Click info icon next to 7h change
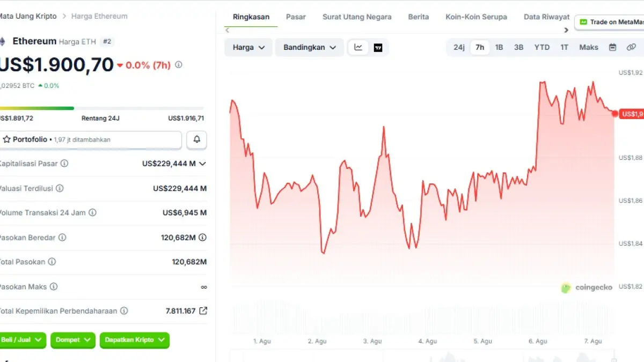This screenshot has height=362, width=644. (x=179, y=65)
